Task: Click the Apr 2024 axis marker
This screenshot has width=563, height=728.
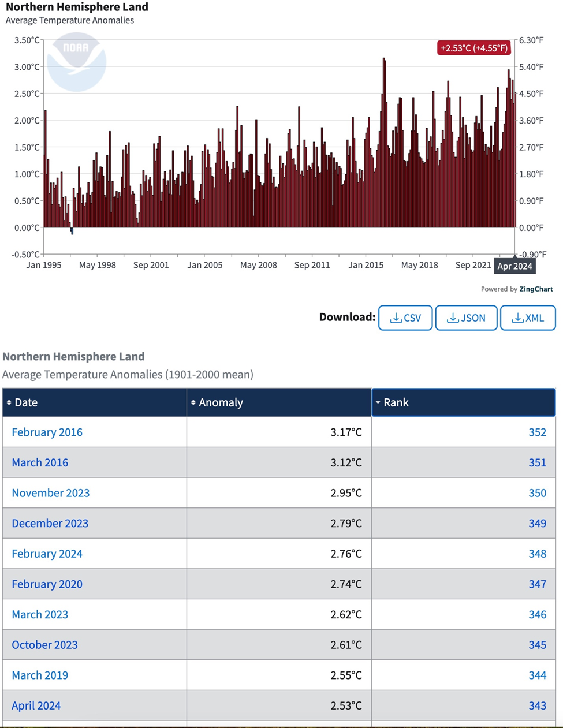Action: click(x=514, y=266)
